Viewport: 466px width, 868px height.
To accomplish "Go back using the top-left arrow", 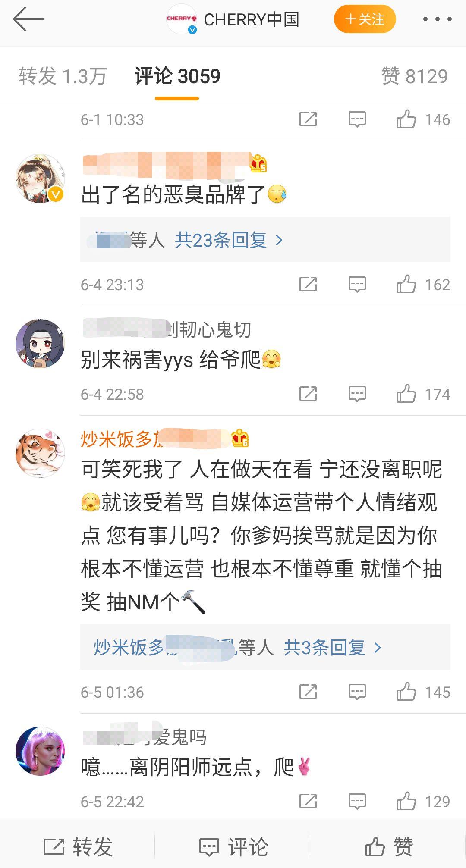I will (28, 19).
